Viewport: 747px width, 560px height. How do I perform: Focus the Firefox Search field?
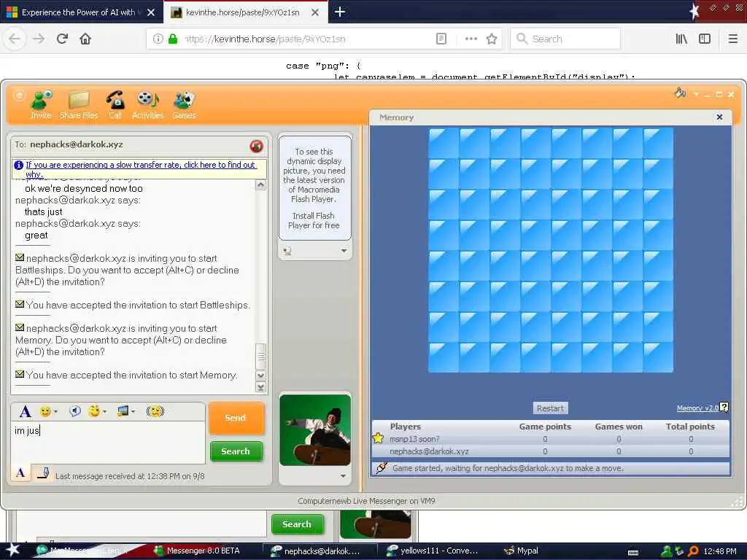click(x=565, y=39)
